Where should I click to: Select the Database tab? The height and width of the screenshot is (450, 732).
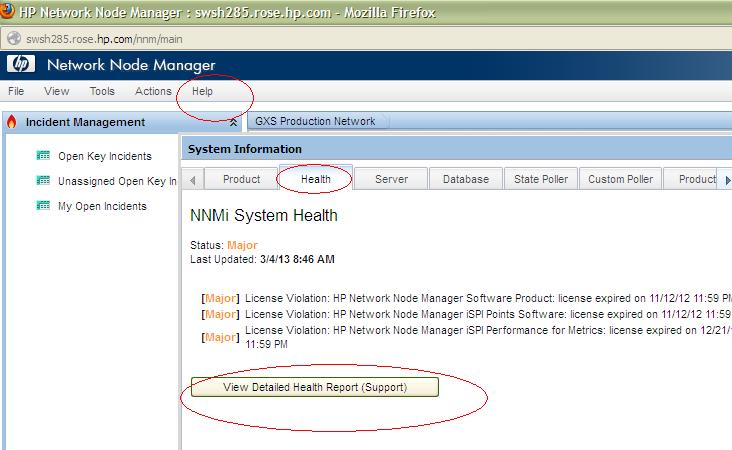[466, 179]
